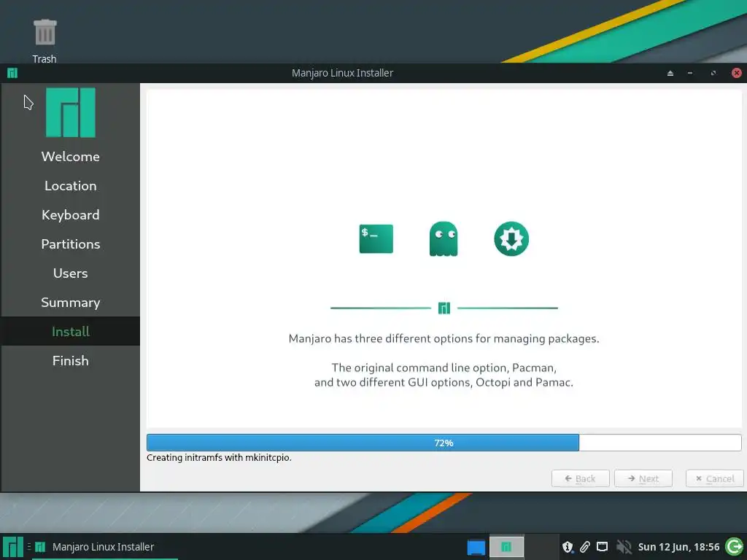Select the Keyboard step
This screenshot has height=560, width=747.
(71, 215)
